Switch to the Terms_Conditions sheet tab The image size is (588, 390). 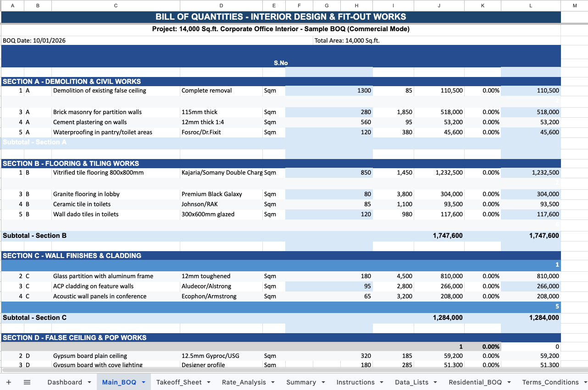550,382
